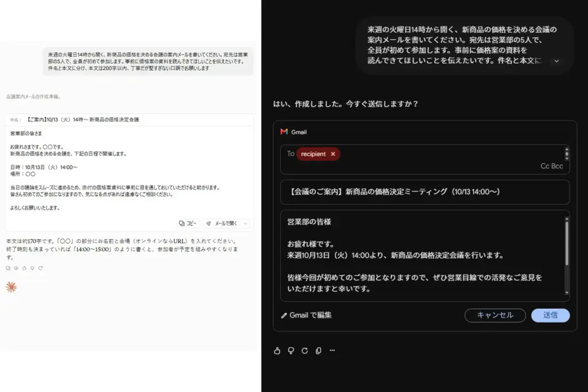
Task: Copy the left chat response via small copy icon
Action: click(8, 268)
